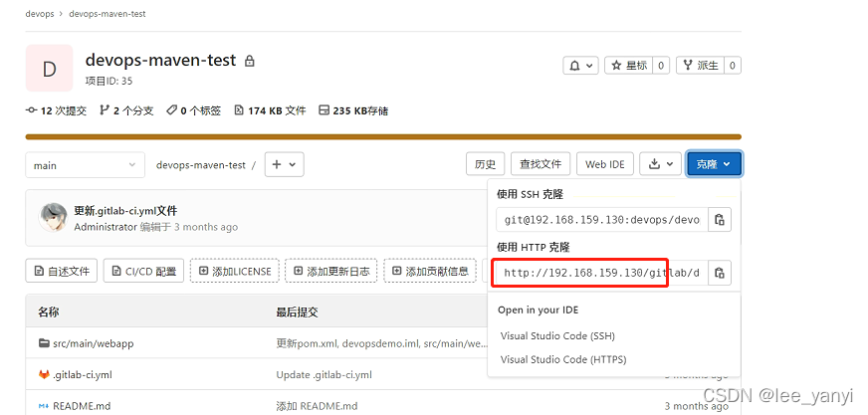Open the README.md file
868x415 pixels.
point(82,406)
